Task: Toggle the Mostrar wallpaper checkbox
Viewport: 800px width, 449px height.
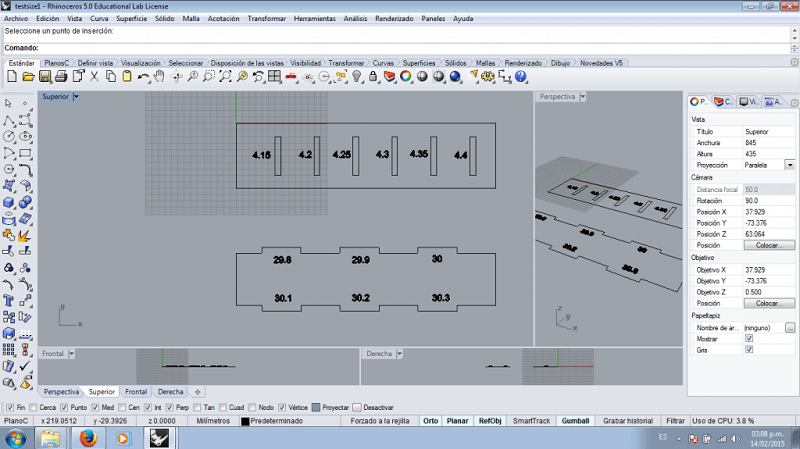Action: click(749, 338)
